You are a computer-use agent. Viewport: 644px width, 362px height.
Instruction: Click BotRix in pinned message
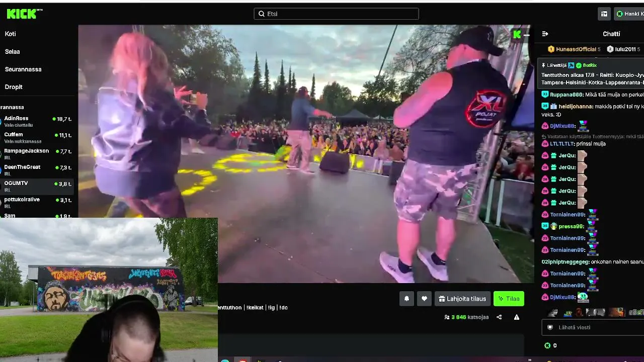click(590, 65)
